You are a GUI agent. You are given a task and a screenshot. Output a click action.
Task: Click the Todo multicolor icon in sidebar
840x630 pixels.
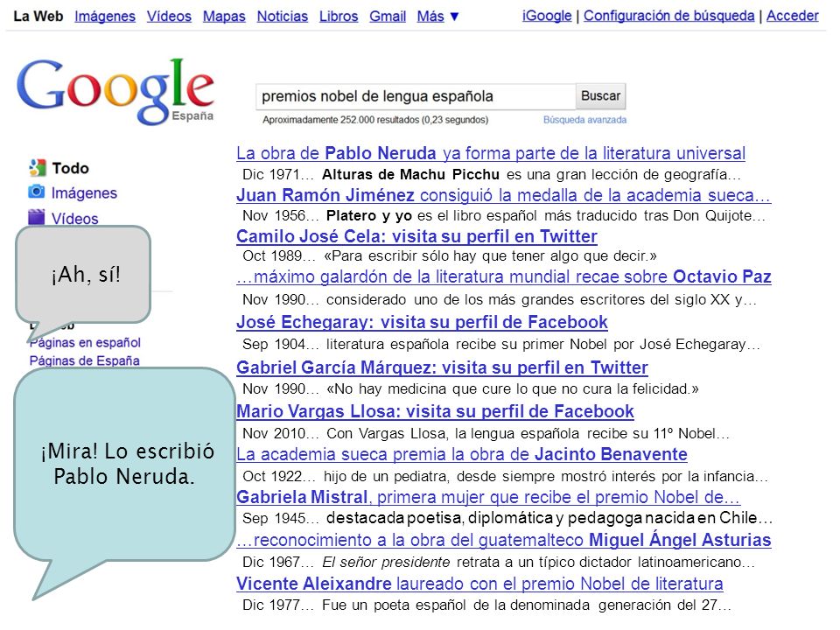click(37, 168)
